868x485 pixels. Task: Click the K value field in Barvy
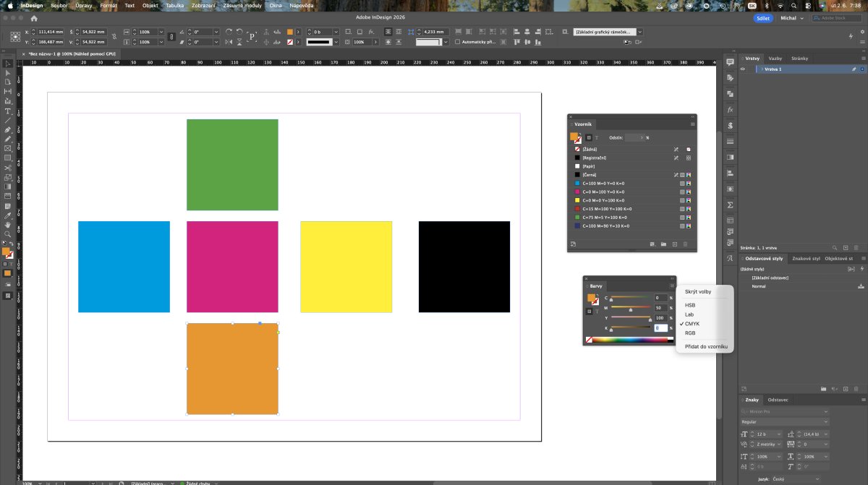tap(661, 328)
